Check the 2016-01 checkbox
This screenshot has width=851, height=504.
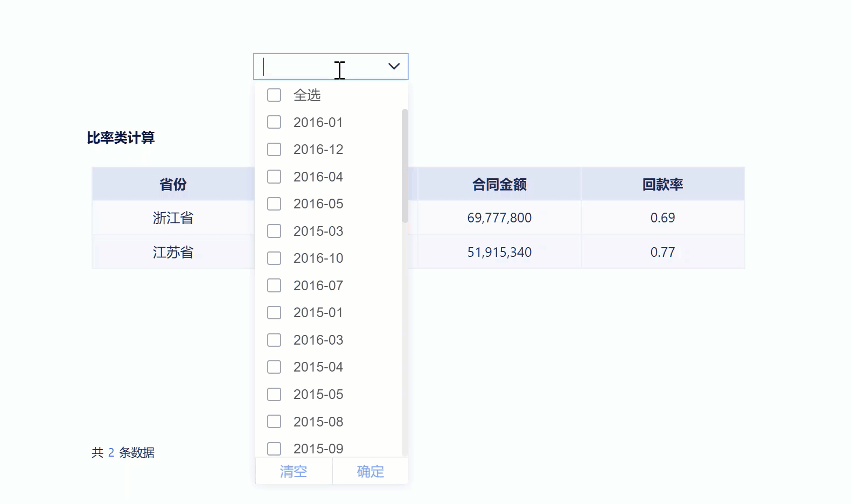point(274,122)
